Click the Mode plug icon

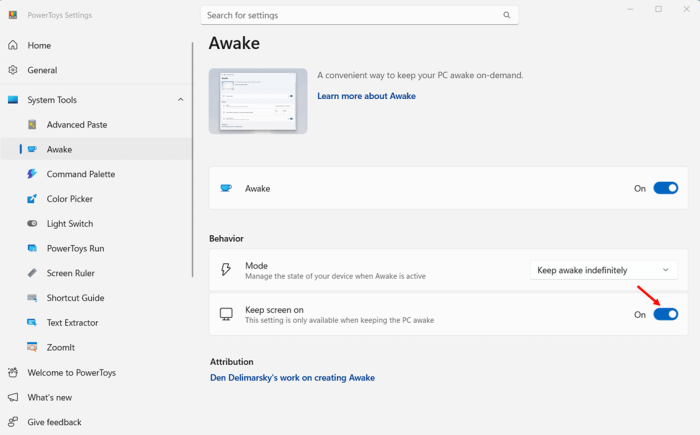(226, 269)
